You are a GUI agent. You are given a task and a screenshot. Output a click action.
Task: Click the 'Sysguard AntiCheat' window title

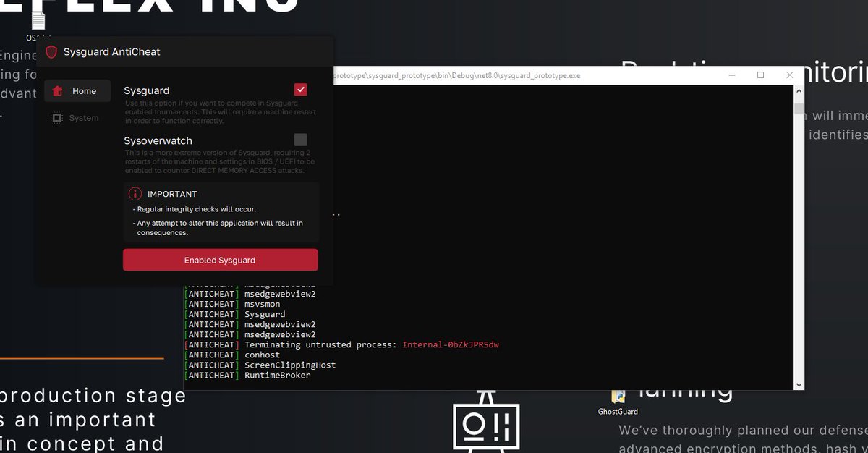[112, 52]
